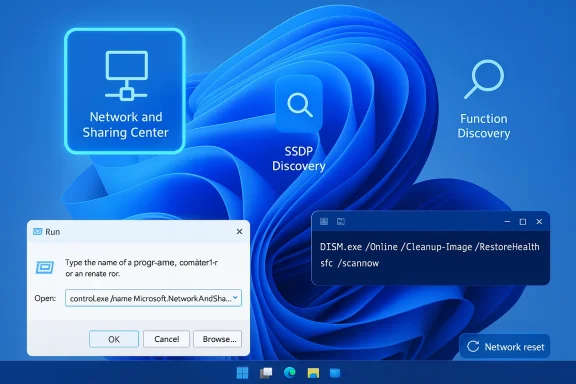This screenshot has height=384, width=576.
Task: Open Task View from the taskbar
Action: point(266,373)
